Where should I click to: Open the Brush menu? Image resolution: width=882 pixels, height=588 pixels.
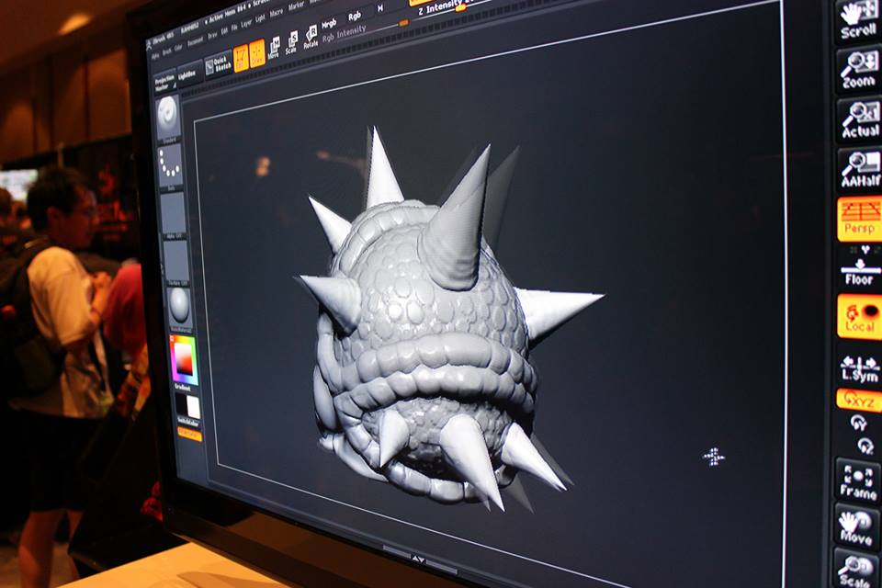pyautogui.click(x=166, y=51)
